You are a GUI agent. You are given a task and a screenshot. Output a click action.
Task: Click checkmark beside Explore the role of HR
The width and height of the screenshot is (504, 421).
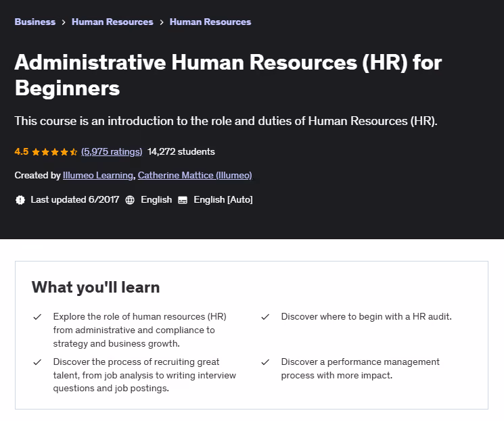coord(37,317)
